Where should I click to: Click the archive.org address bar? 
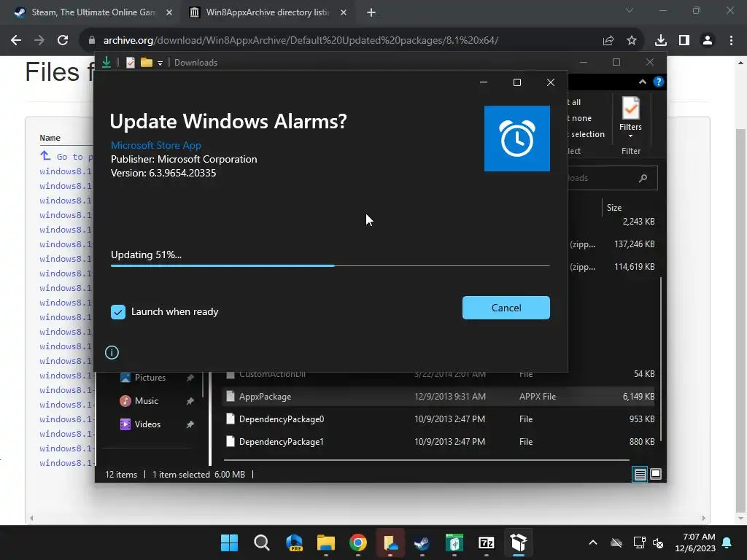(301, 41)
